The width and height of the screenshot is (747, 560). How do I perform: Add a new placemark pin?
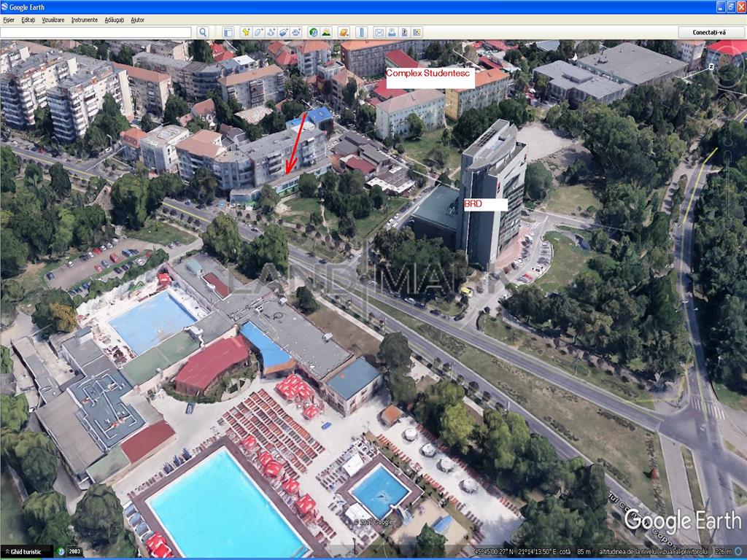[x=246, y=32]
